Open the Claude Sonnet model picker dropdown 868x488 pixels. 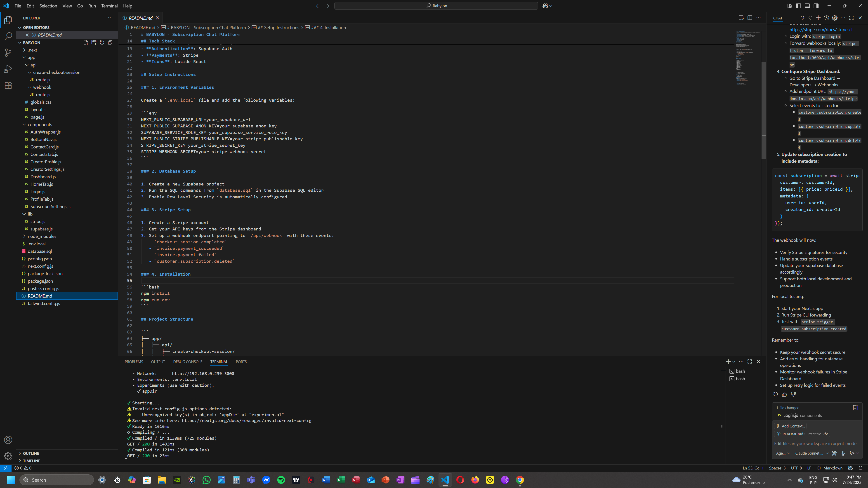[x=811, y=453]
